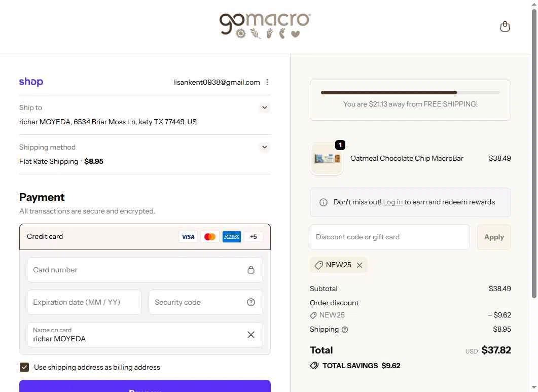Click the free shipping message text
This screenshot has width=538, height=392.
click(x=410, y=104)
